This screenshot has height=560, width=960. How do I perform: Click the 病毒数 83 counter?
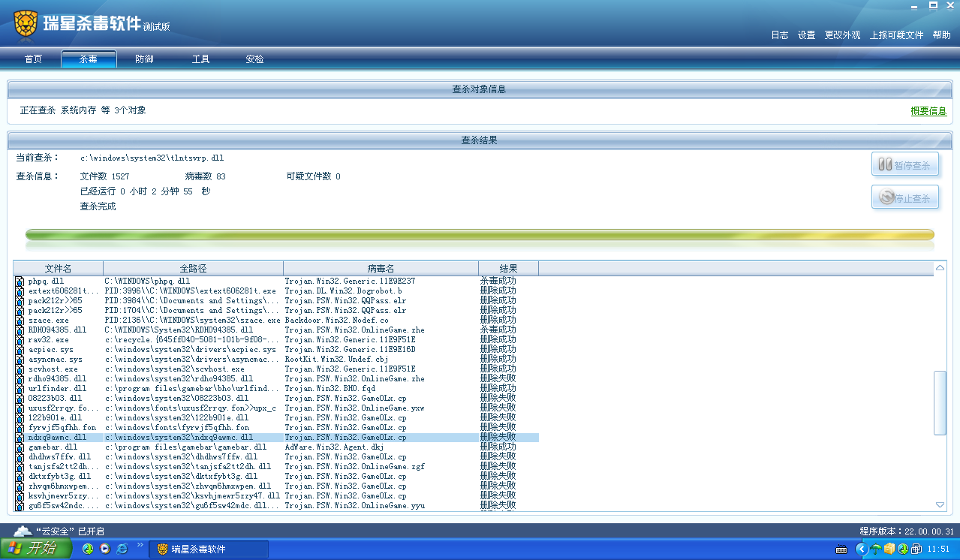(205, 176)
